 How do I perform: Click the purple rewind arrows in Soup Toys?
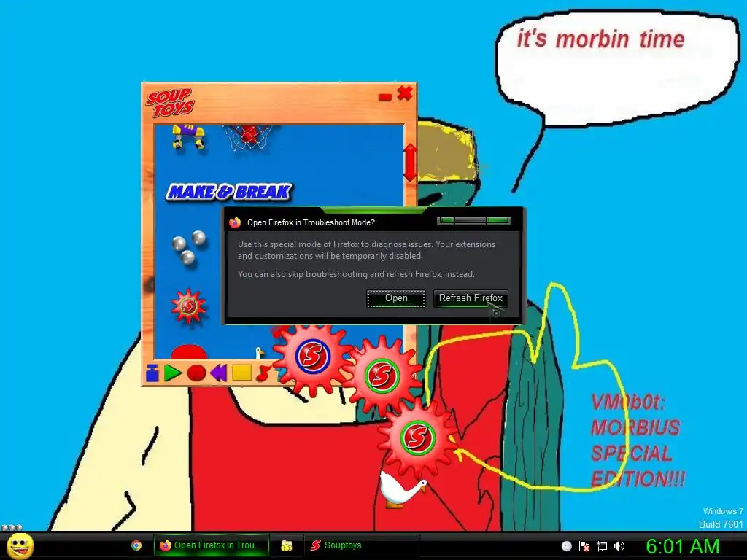219,373
